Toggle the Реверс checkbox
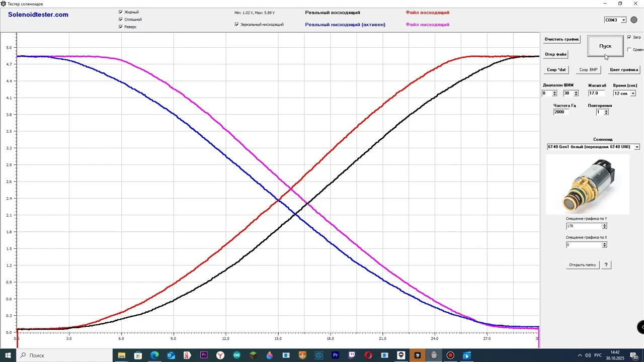 click(x=121, y=27)
